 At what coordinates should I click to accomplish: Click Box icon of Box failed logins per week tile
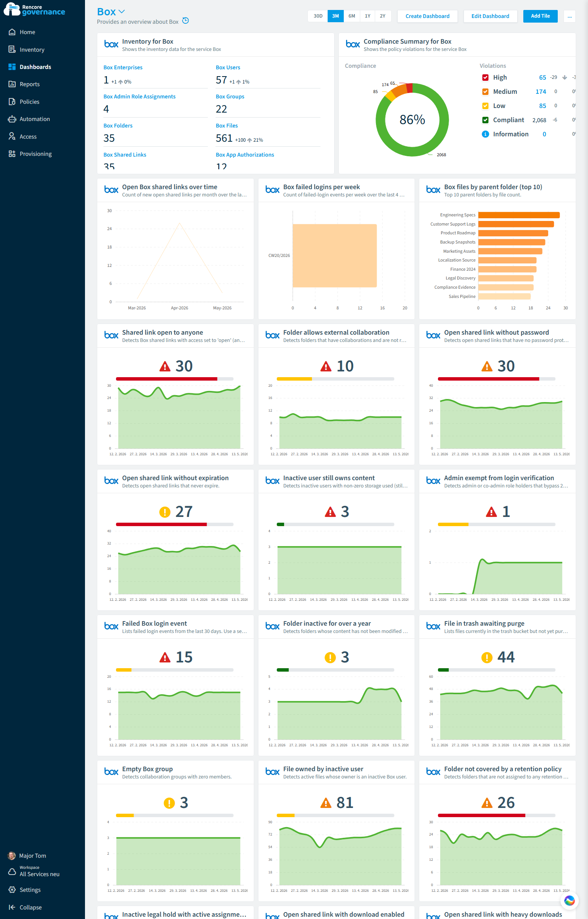pos(273,190)
